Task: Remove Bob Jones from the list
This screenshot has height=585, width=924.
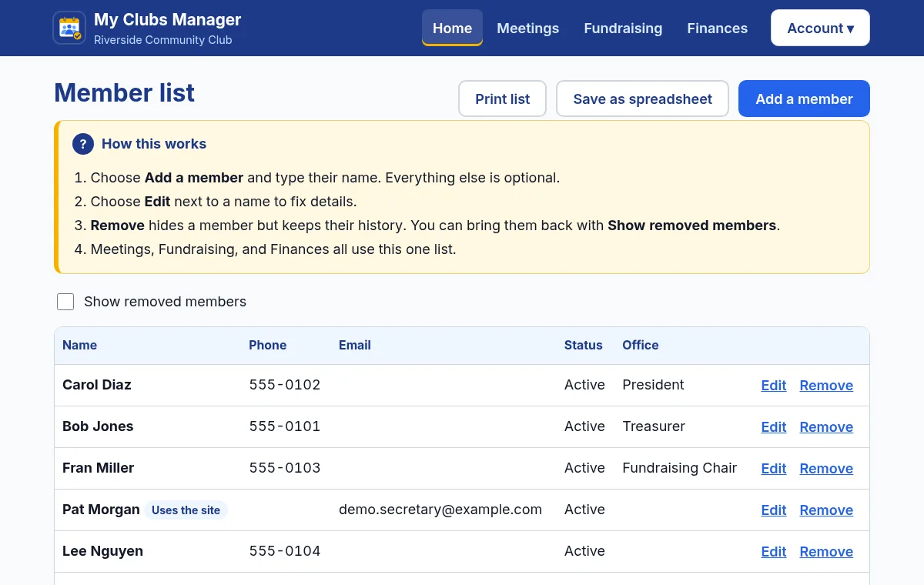Action: [x=826, y=427]
